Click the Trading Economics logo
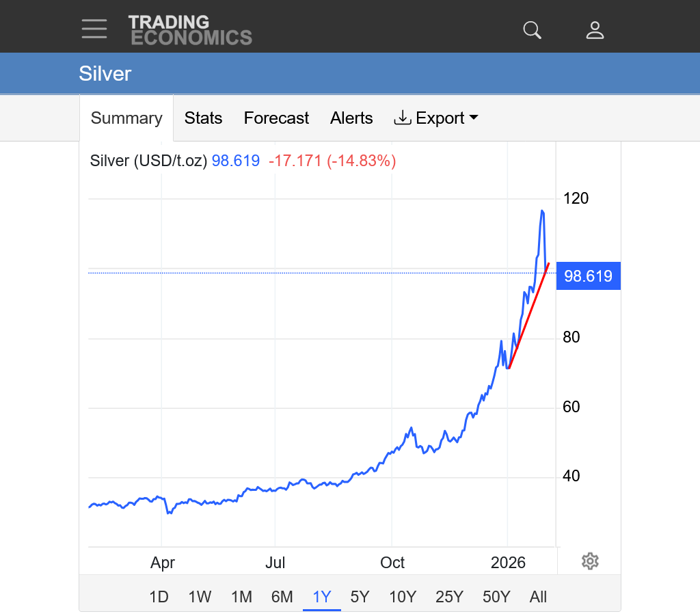The image size is (700, 616). (189, 30)
